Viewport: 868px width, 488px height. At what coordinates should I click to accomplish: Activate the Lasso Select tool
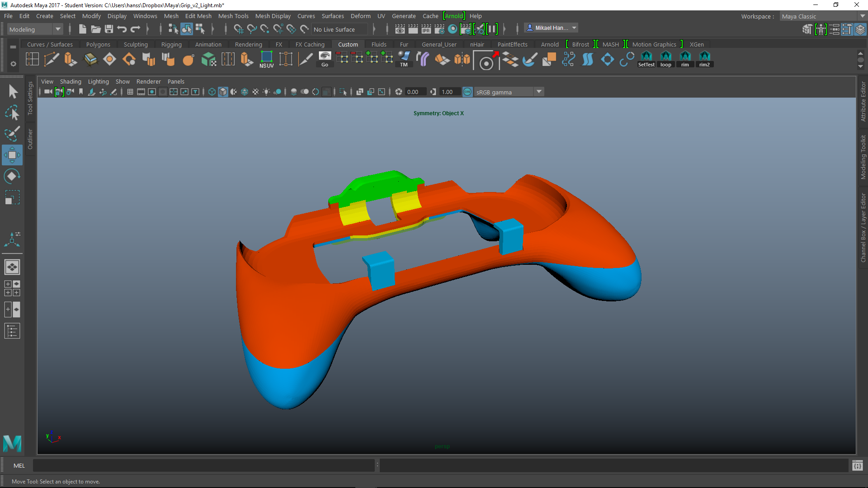click(13, 113)
